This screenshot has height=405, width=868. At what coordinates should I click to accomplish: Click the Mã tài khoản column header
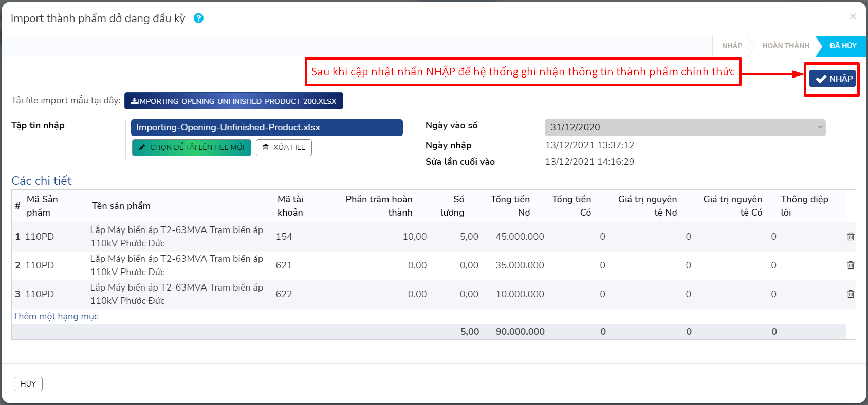pyautogui.click(x=290, y=206)
